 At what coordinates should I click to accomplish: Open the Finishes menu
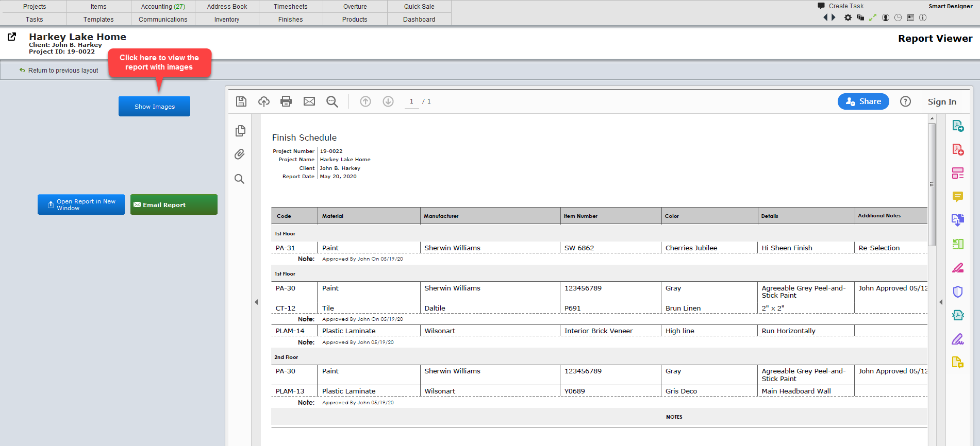coord(291,20)
